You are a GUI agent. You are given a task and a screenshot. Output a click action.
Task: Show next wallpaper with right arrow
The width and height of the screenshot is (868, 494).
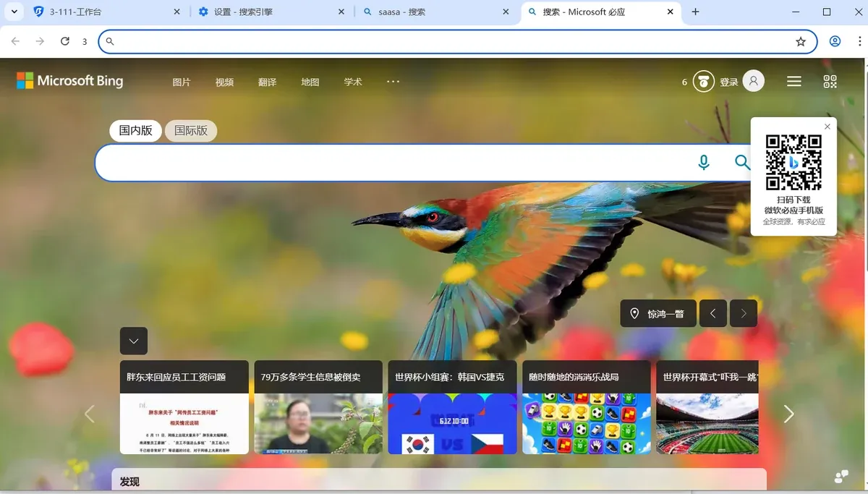(744, 313)
